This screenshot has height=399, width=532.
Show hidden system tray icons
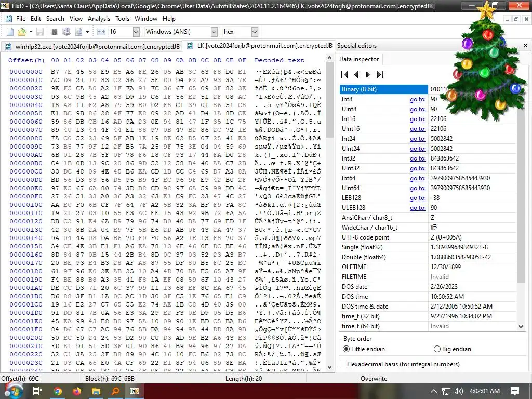434,391
